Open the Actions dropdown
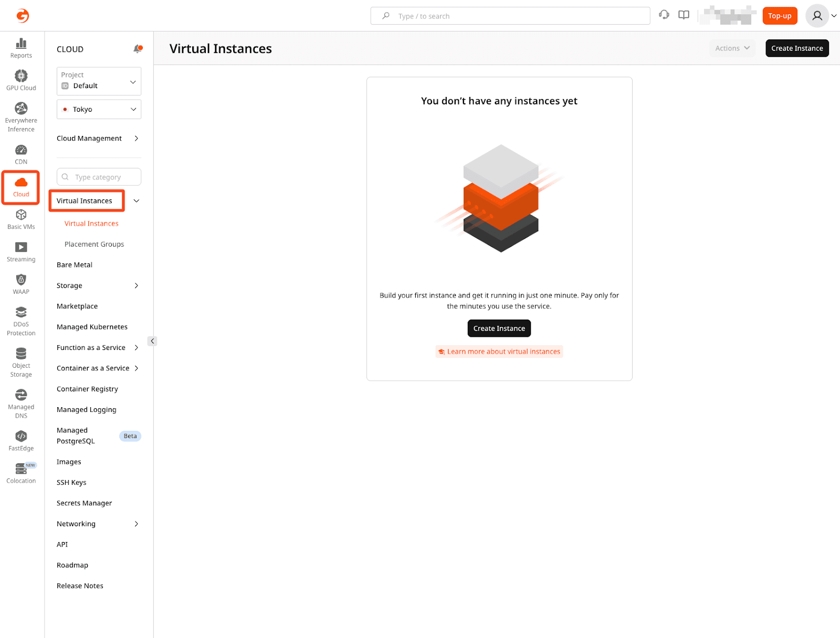 pyautogui.click(x=732, y=48)
